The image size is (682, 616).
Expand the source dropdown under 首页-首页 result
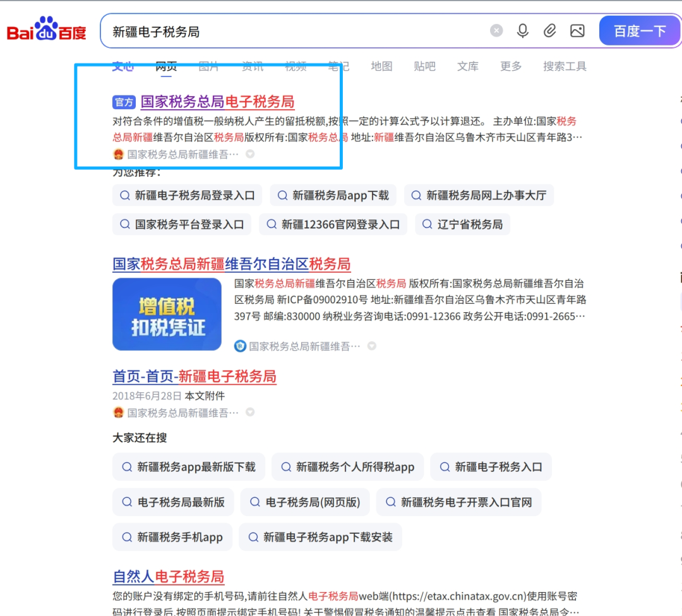(250, 412)
